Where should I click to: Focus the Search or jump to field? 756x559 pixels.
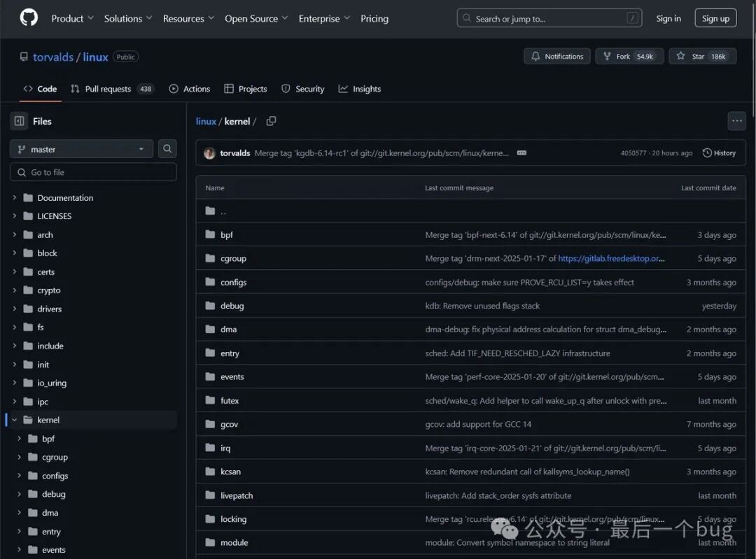pyautogui.click(x=549, y=18)
